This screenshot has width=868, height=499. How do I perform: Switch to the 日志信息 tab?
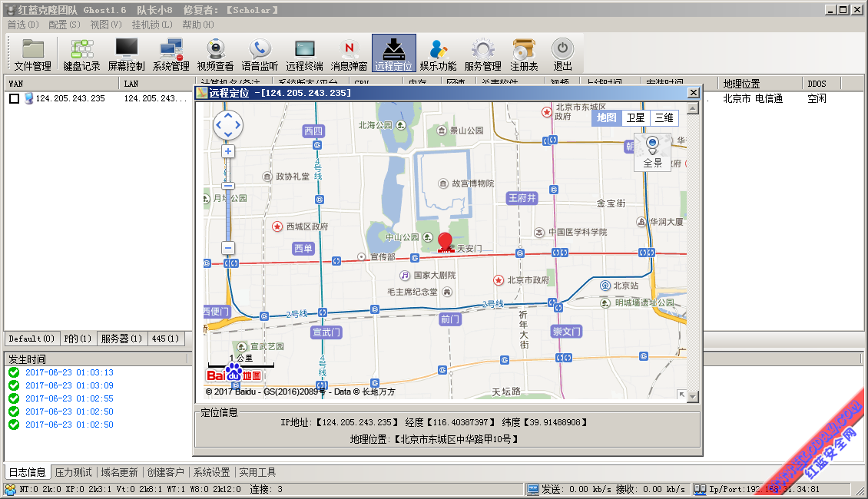pos(27,472)
